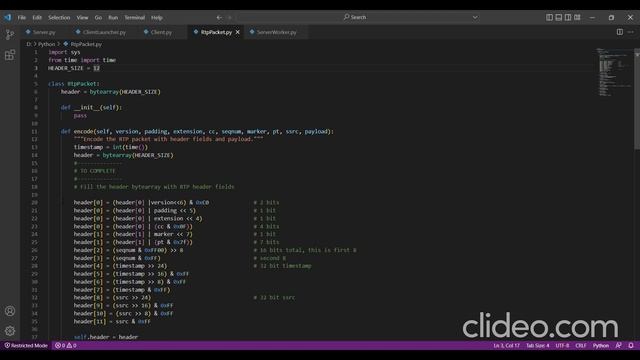Open the Terminal menu

[x=135, y=18]
